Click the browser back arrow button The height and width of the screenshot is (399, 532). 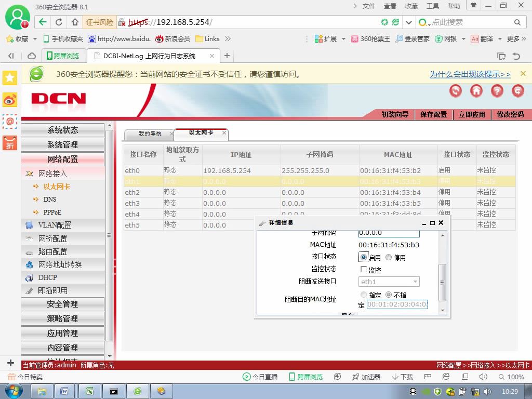click(43, 22)
